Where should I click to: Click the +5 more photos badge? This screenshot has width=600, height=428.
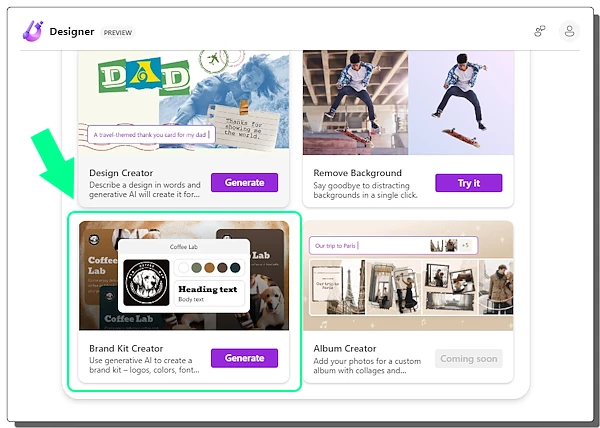[464, 245]
